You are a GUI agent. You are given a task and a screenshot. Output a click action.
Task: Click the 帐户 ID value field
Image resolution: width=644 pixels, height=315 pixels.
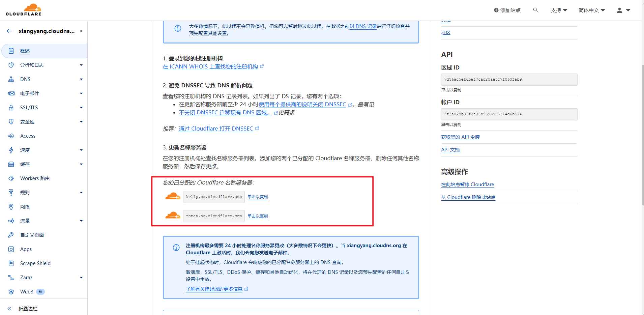[x=509, y=114]
